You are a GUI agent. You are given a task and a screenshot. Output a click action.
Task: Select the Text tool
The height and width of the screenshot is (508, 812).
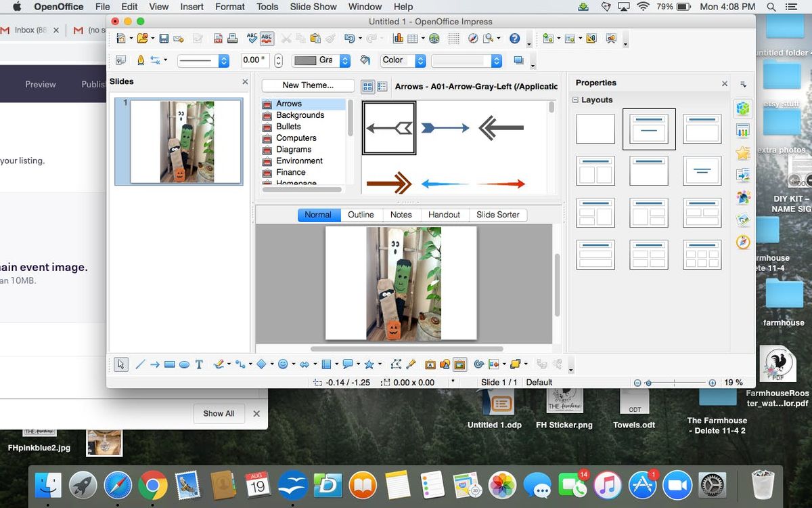pyautogui.click(x=199, y=364)
